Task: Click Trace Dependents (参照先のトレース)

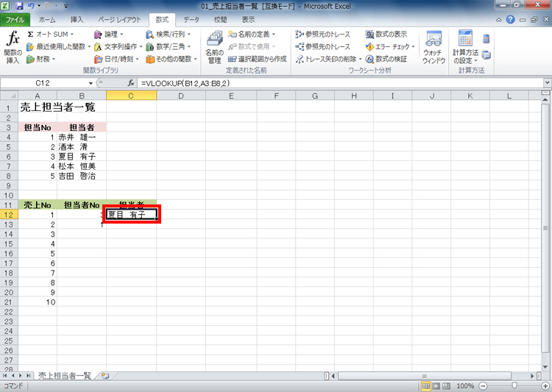Action: point(323,46)
